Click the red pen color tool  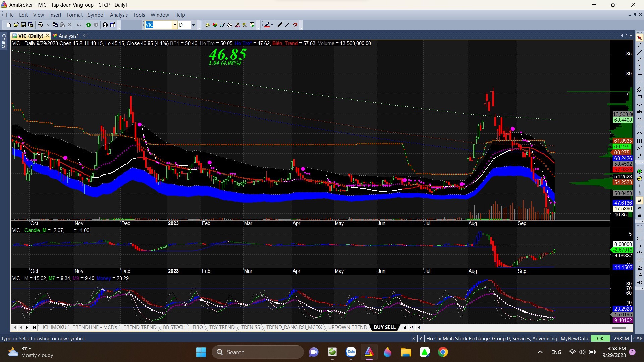coord(267,25)
